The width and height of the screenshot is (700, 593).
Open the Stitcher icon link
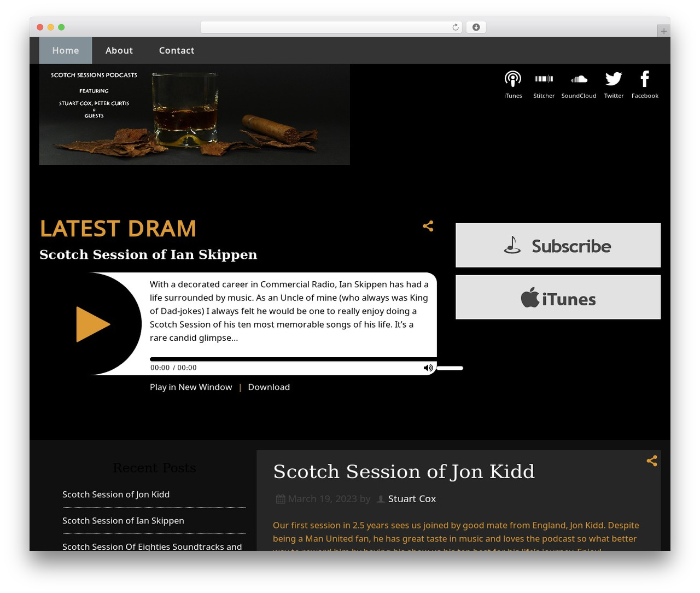tap(544, 84)
